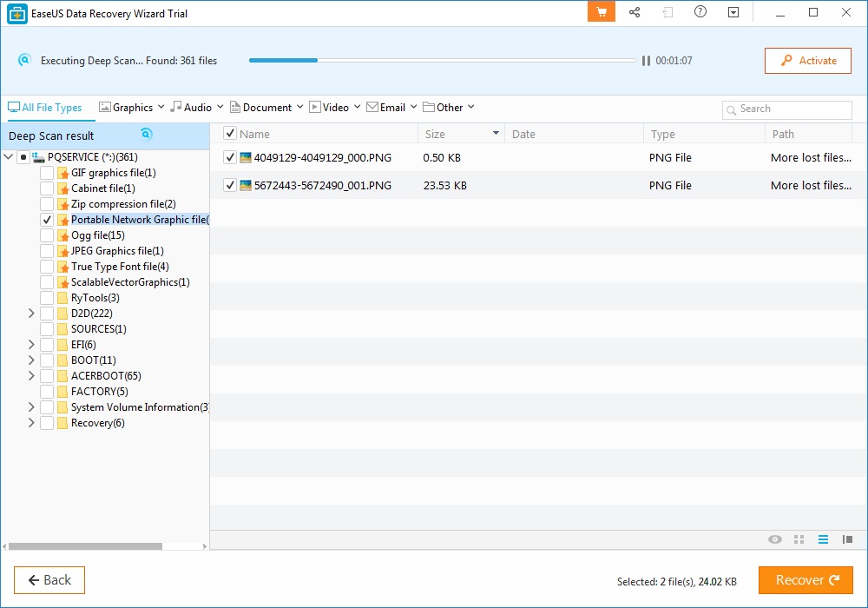
Task: Click the Deep Scan result filter icon
Action: (x=146, y=135)
